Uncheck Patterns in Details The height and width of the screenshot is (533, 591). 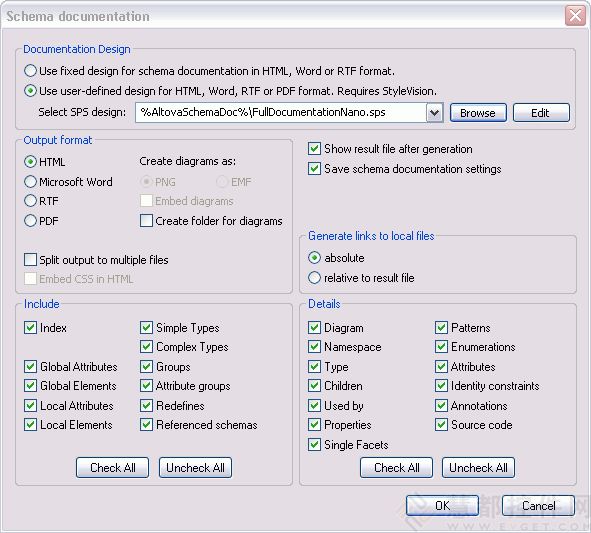click(x=441, y=328)
